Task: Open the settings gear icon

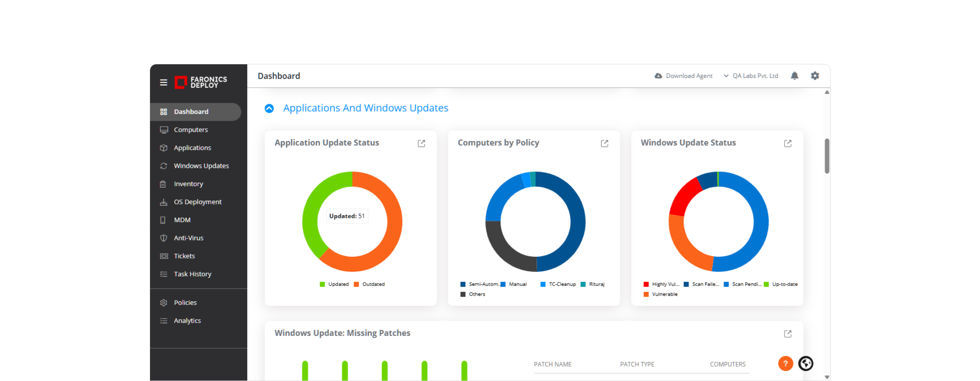Action: [815, 76]
